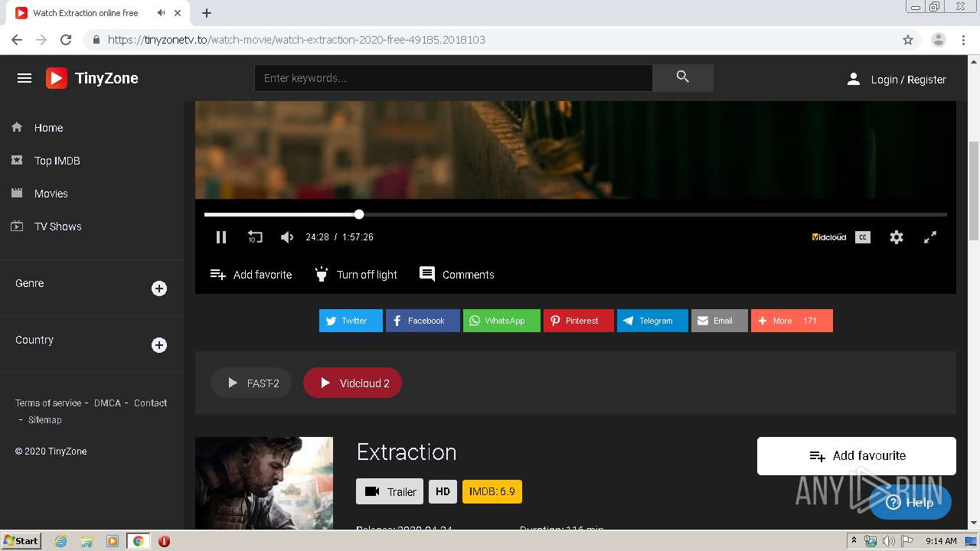980x551 pixels.
Task: Share on Pinterest
Action: (x=579, y=321)
